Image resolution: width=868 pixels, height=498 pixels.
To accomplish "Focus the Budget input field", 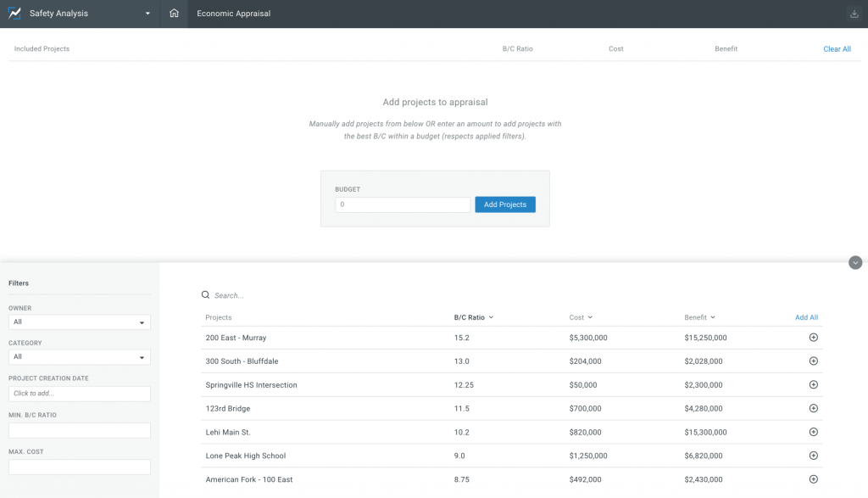I will click(403, 204).
